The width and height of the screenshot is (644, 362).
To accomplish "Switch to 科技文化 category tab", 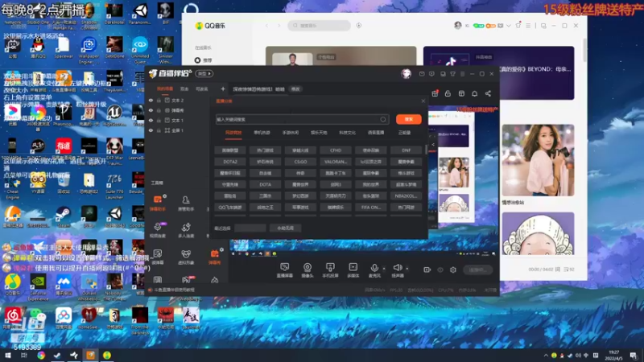I will point(347,133).
